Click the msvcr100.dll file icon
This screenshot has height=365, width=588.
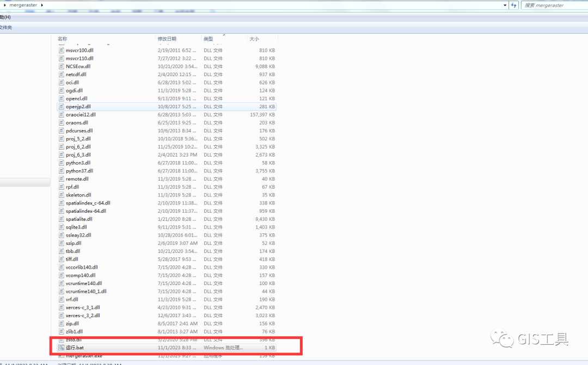click(62, 50)
